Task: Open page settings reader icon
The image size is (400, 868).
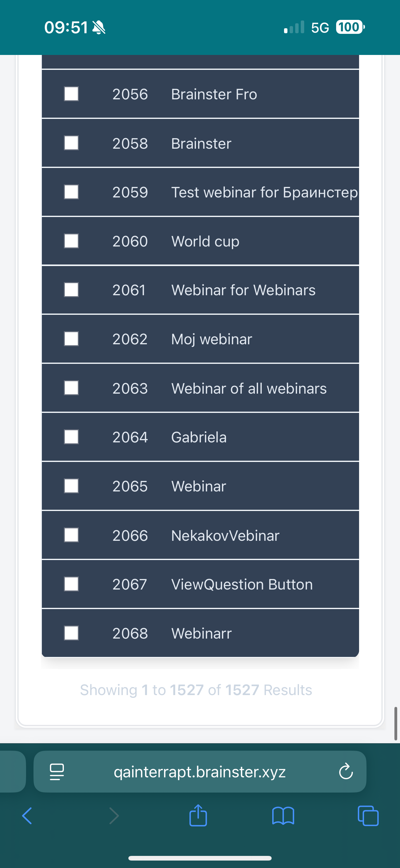Action: click(57, 772)
